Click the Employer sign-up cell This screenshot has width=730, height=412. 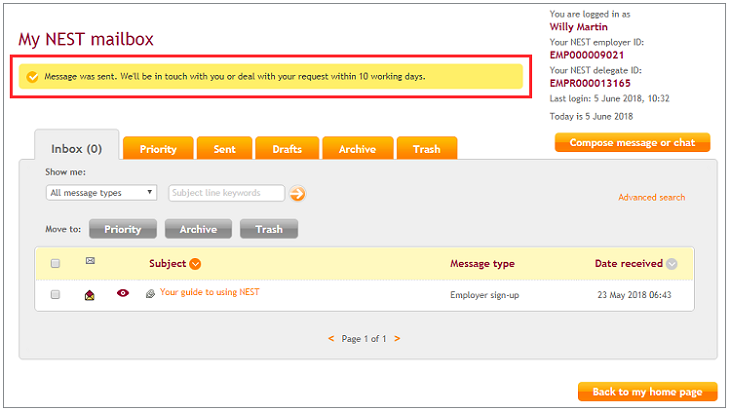[485, 295]
